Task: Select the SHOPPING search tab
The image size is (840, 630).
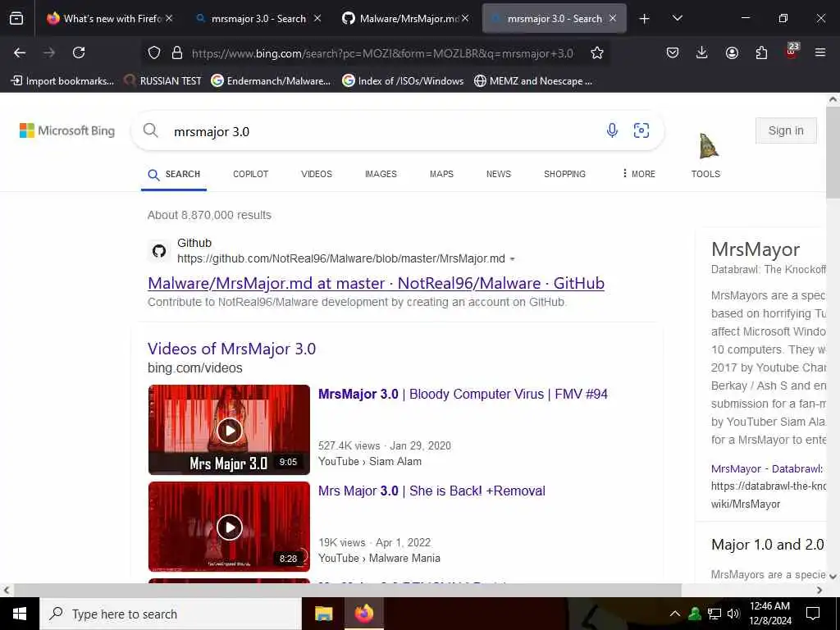Action: 564,174
